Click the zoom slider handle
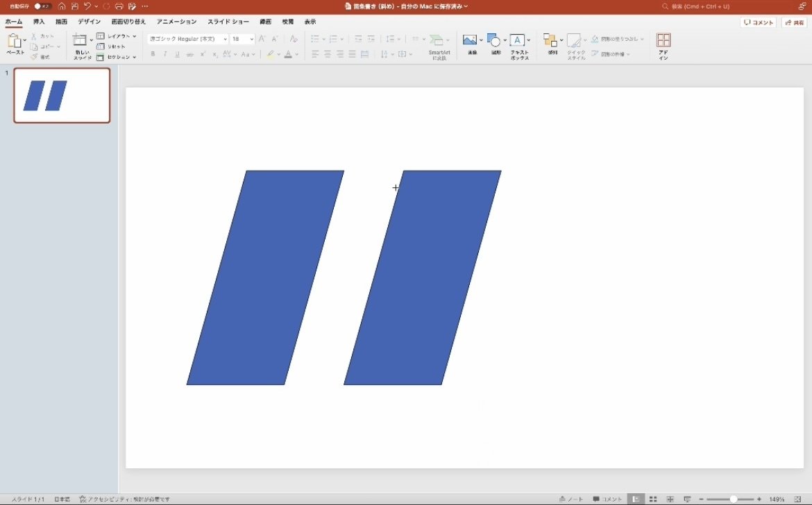 [x=733, y=499]
